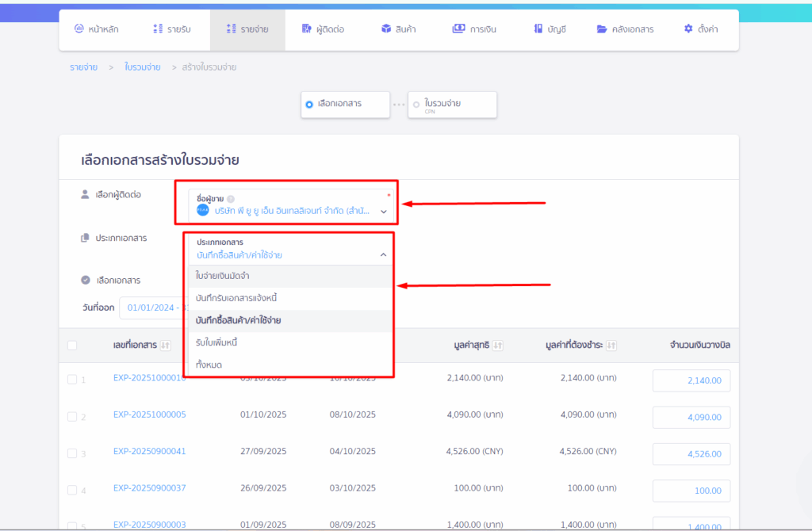The width and height of the screenshot is (812, 531).
Task: Tick the checkbox for row 2
Action: pyautogui.click(x=72, y=416)
